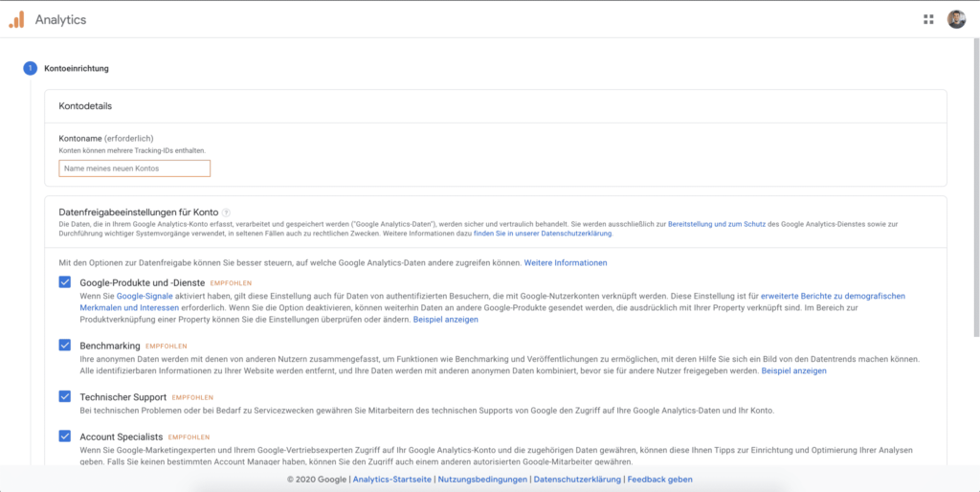Open the Bereitstellung und zum Schutz link

717,224
